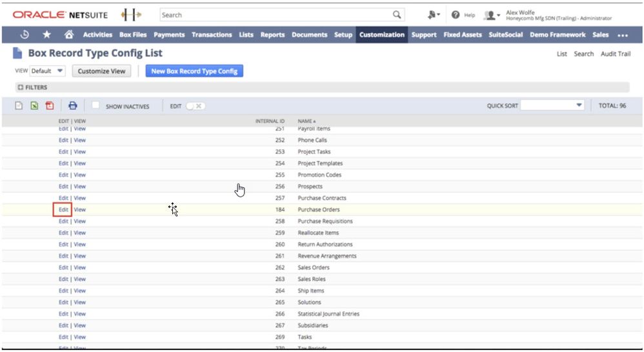Click View for Project Tasks row
The image size is (644, 352).
click(79, 152)
